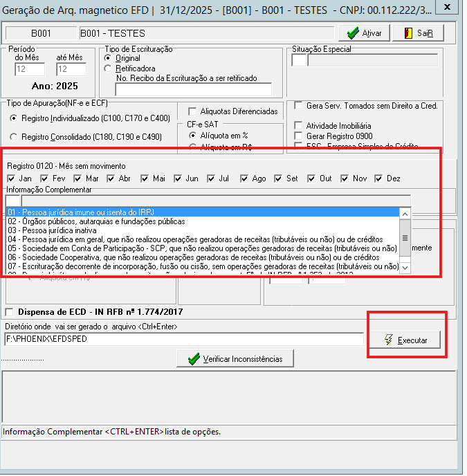Viewport: 467px width, 476px height.
Task: Select Alíquota em % for CF-e SAT
Action: [192, 136]
